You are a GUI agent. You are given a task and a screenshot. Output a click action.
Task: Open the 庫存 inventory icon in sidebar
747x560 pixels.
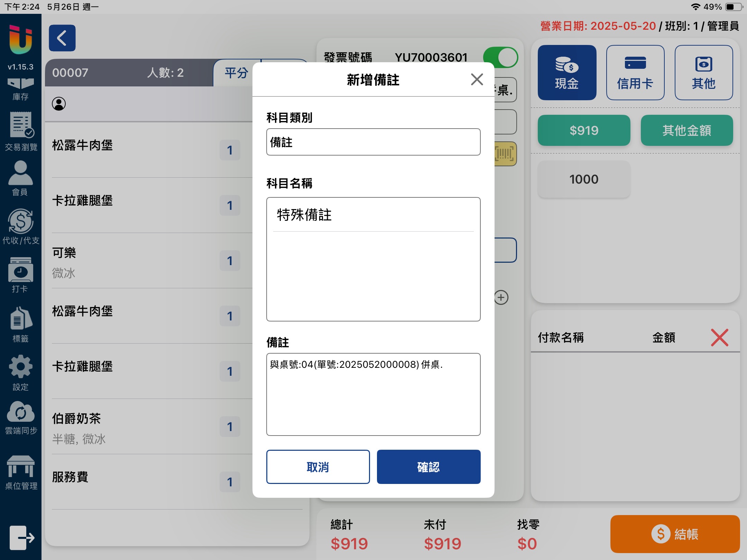pos(20,88)
